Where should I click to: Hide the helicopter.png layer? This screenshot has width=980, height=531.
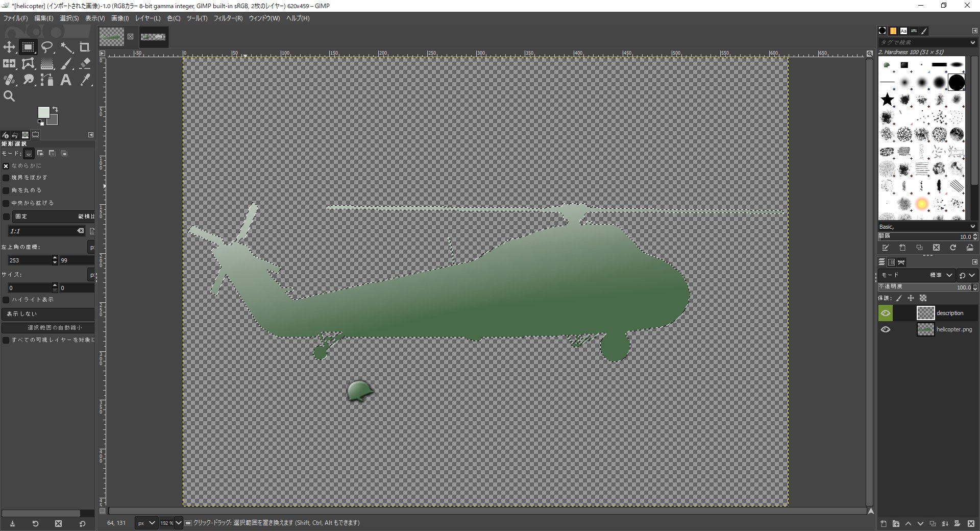886,329
